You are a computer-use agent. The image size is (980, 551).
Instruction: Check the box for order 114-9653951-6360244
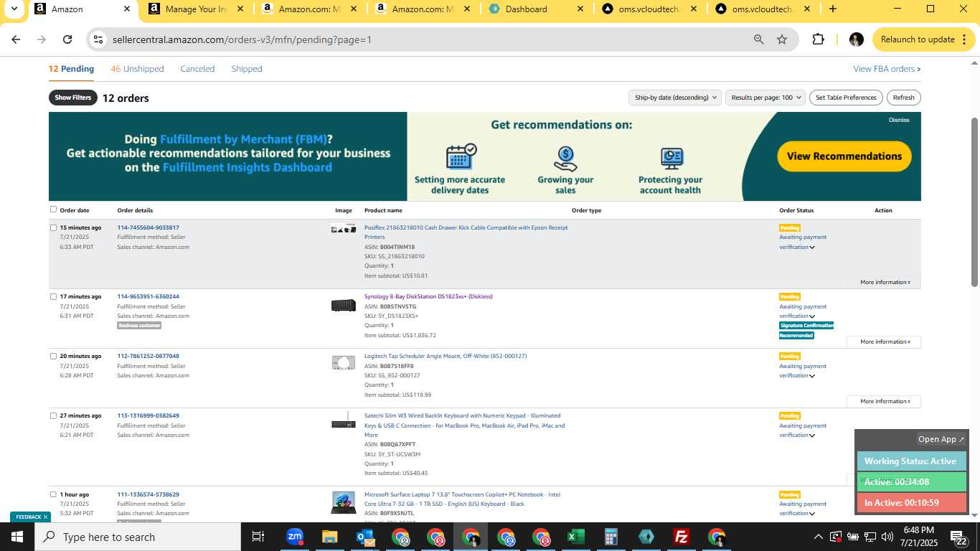pos(53,296)
